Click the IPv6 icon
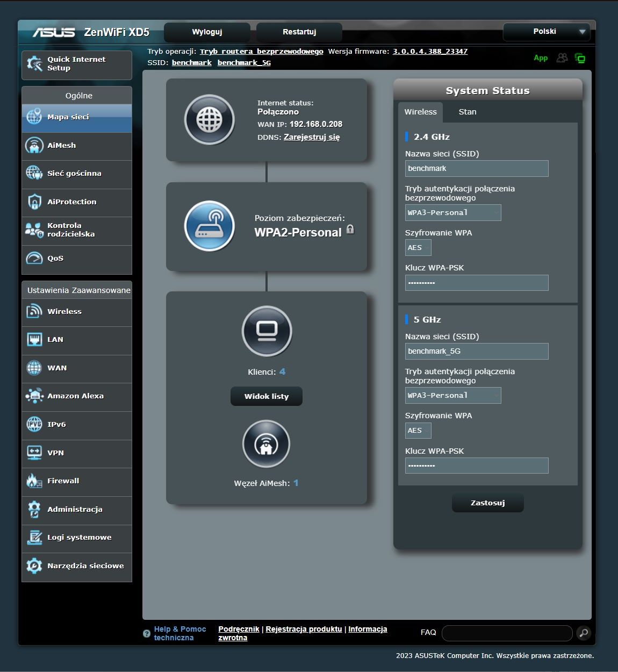Viewport: 618px width, 672px height. [34, 424]
